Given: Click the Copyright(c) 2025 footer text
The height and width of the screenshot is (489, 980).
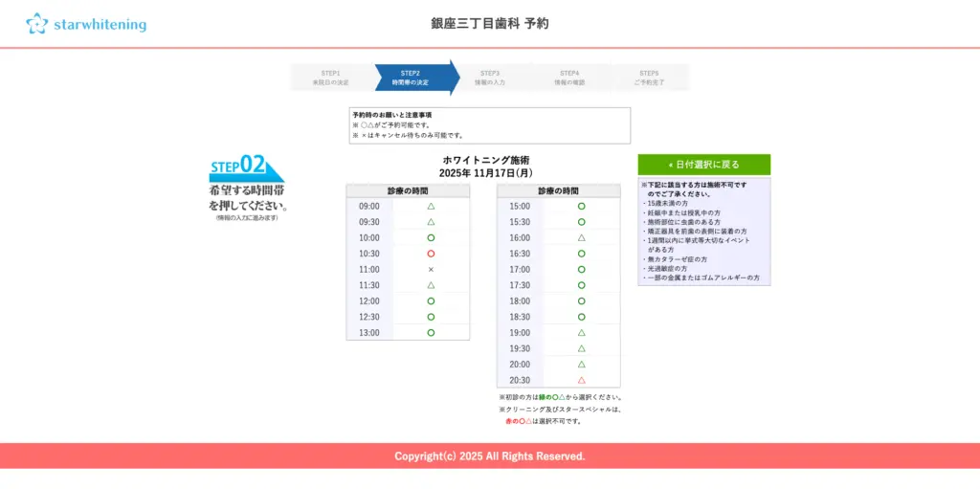Looking at the screenshot, I should coord(490,456).
